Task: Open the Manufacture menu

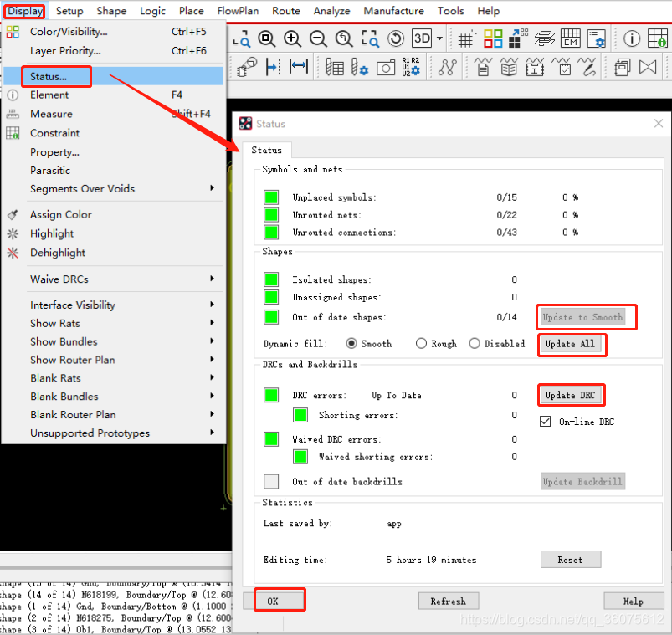Action: point(393,11)
